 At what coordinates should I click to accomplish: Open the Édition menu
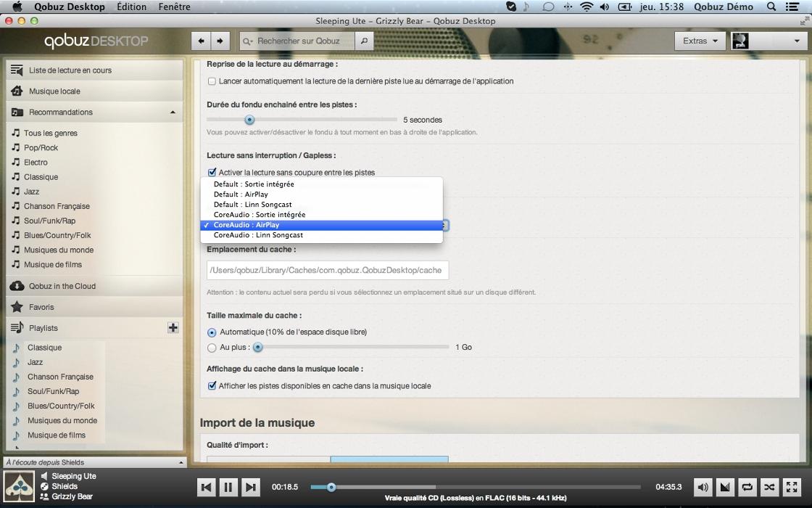coord(131,7)
